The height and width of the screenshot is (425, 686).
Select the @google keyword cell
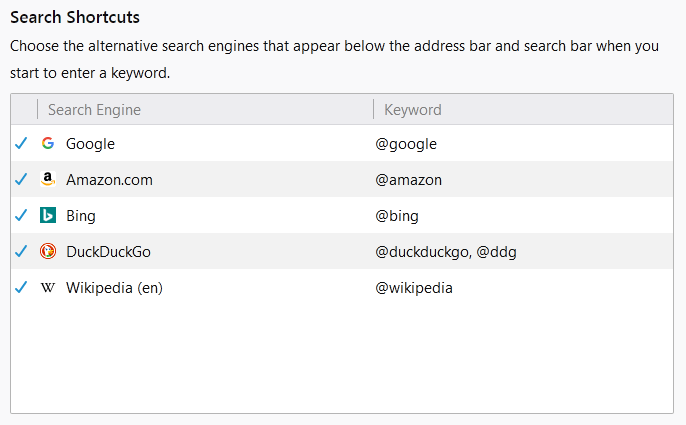pyautogui.click(x=406, y=144)
